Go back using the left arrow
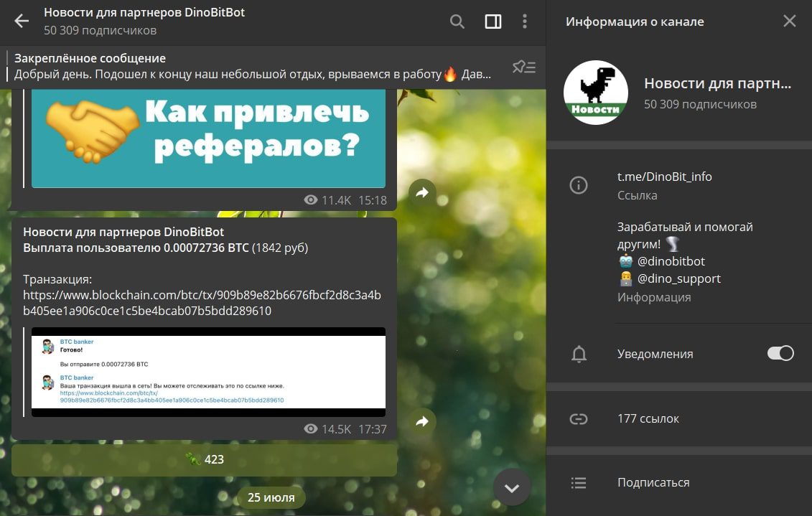Image resolution: width=812 pixels, height=516 pixels. tap(22, 22)
